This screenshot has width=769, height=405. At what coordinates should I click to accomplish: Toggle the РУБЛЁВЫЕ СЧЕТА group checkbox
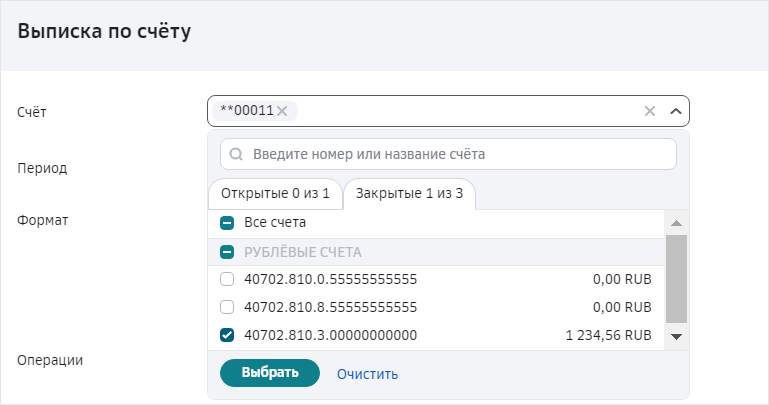(227, 252)
